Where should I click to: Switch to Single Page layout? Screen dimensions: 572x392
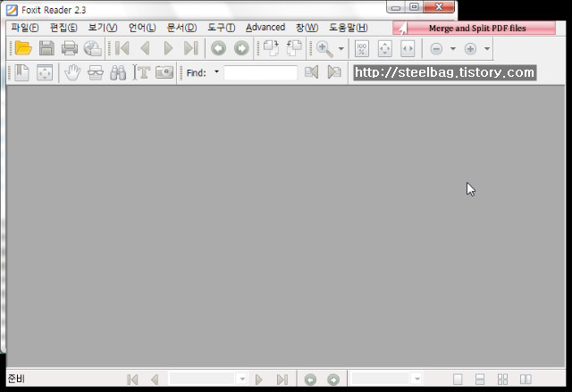pos(458,379)
